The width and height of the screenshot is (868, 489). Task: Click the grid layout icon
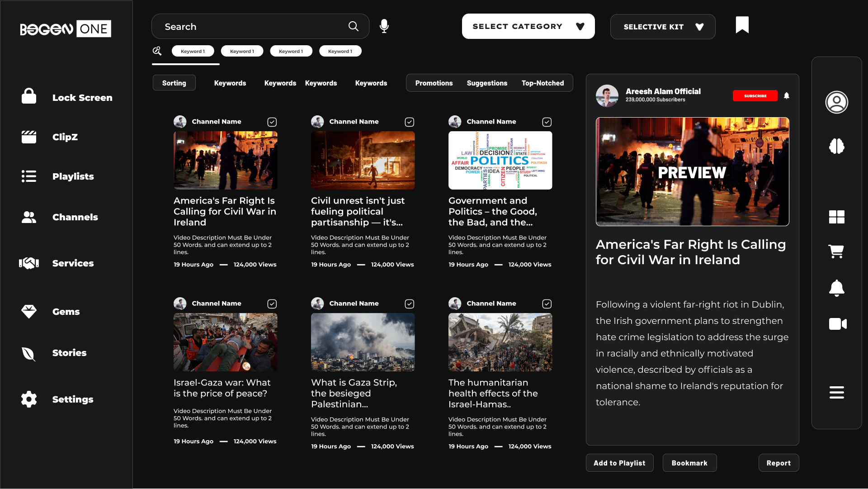836,217
